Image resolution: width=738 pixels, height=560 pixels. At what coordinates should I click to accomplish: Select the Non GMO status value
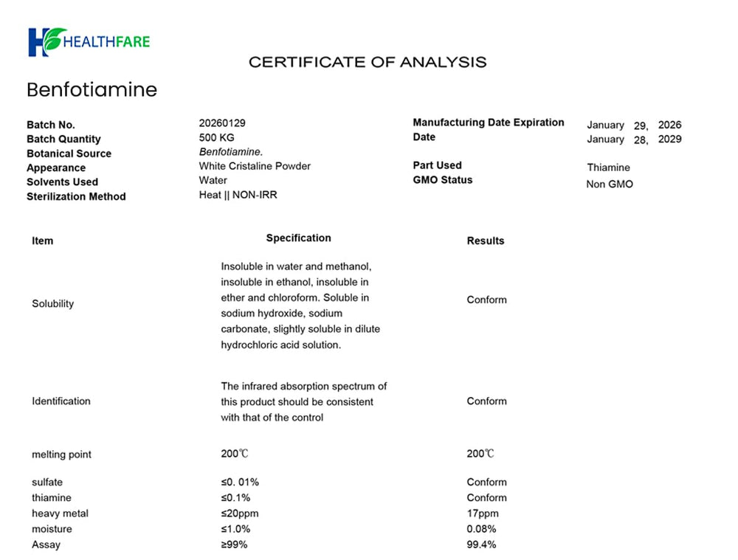click(x=610, y=184)
